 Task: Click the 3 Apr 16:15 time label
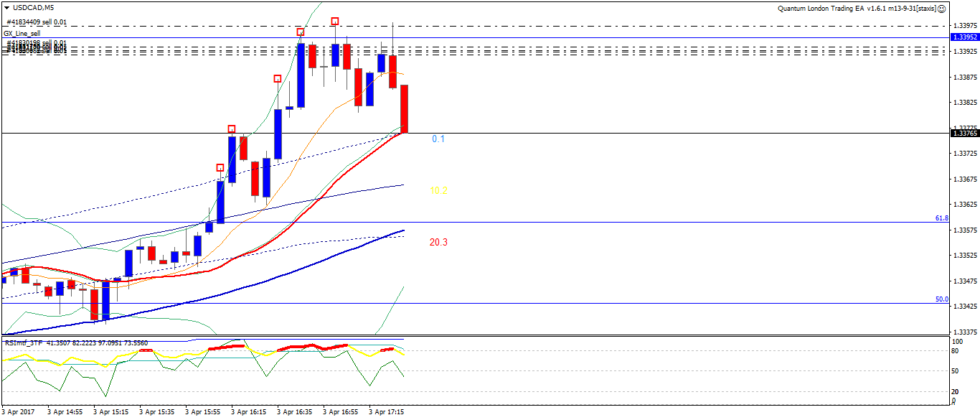248,413
